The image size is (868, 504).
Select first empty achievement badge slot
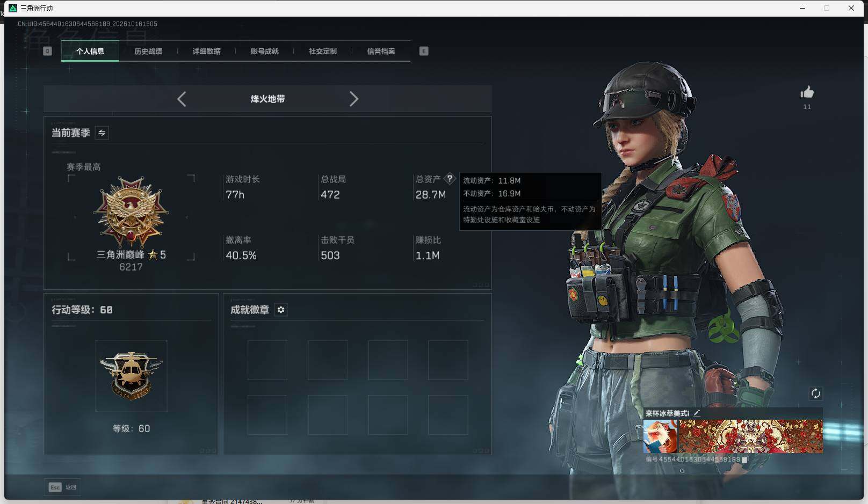click(x=267, y=360)
